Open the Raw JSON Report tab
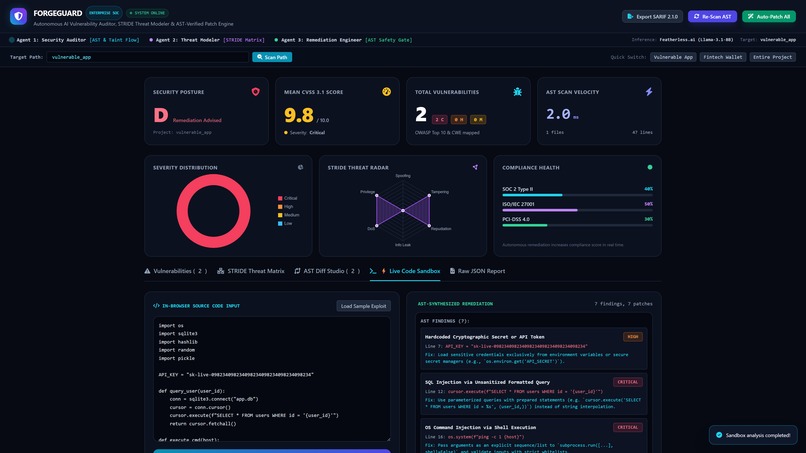 point(478,271)
